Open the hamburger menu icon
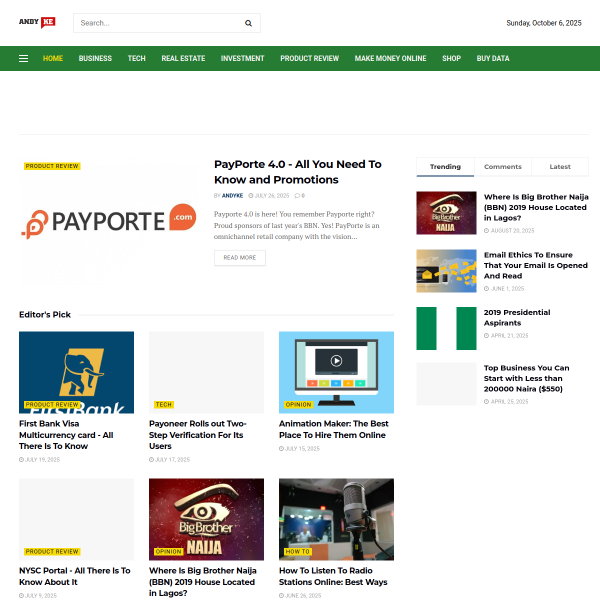The image size is (600, 600). tap(23, 59)
